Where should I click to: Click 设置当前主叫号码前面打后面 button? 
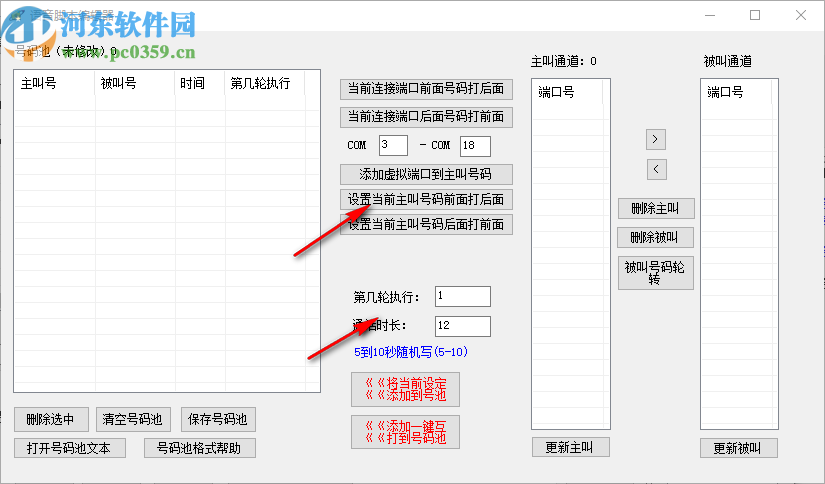426,200
